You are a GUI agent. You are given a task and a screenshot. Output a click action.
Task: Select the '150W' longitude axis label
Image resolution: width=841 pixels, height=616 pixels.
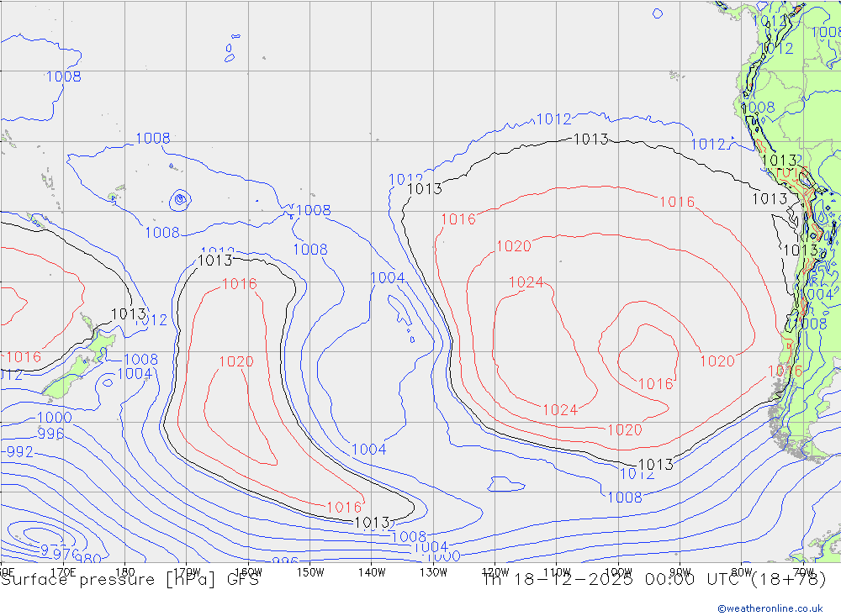click(310, 572)
